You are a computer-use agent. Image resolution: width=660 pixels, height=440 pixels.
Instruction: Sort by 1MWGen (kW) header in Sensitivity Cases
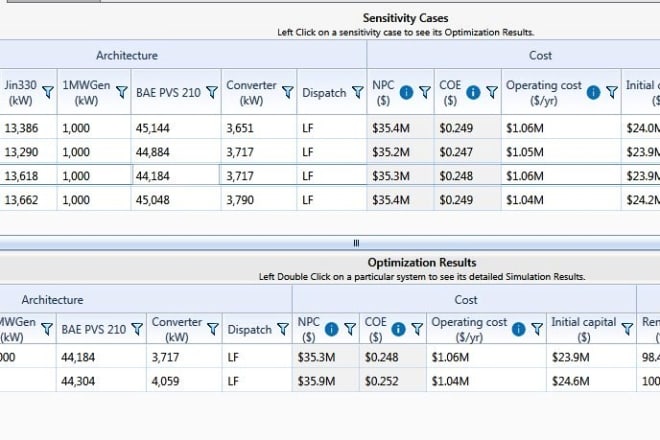pos(86,92)
